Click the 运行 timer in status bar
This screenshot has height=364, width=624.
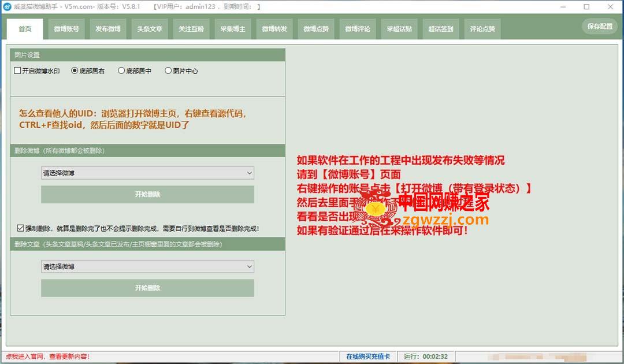[x=426, y=356]
